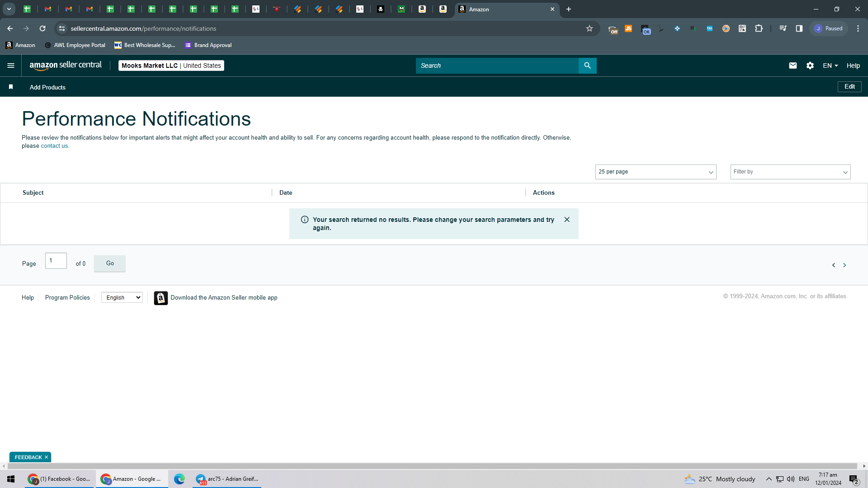Click the browser address bar
The height and width of the screenshot is (488, 868).
pos(325,28)
